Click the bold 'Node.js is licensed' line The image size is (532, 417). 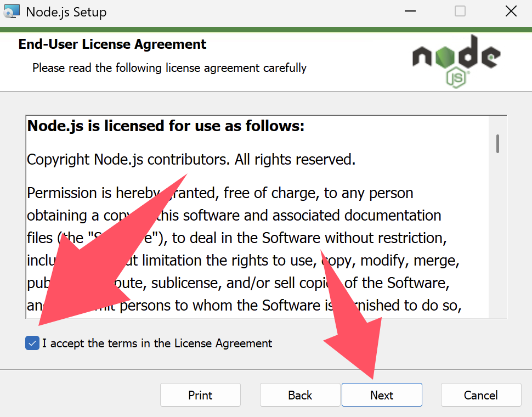[x=166, y=126]
